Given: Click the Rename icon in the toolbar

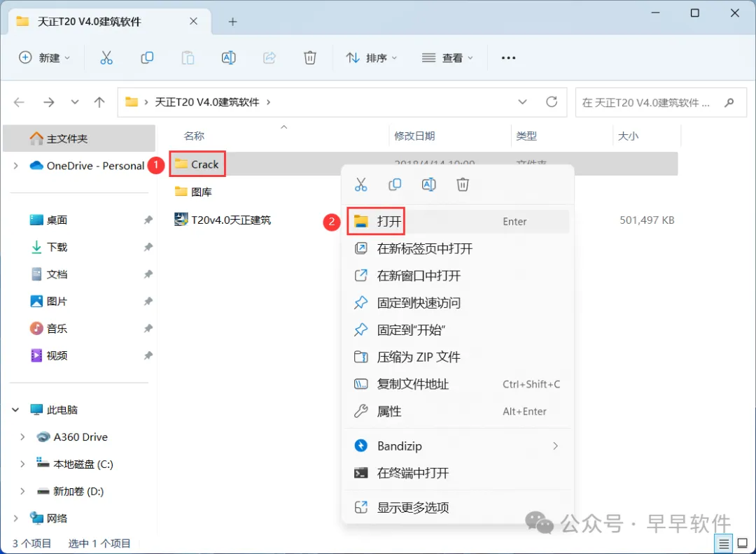Looking at the screenshot, I should (228, 58).
